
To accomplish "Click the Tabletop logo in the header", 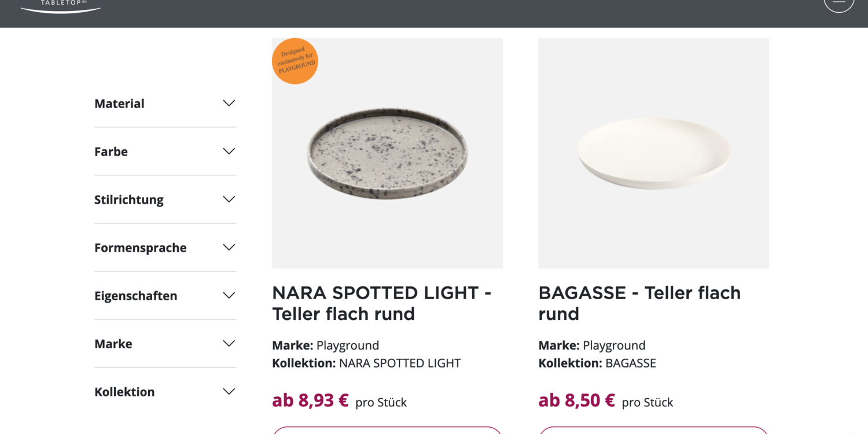I will (x=61, y=5).
